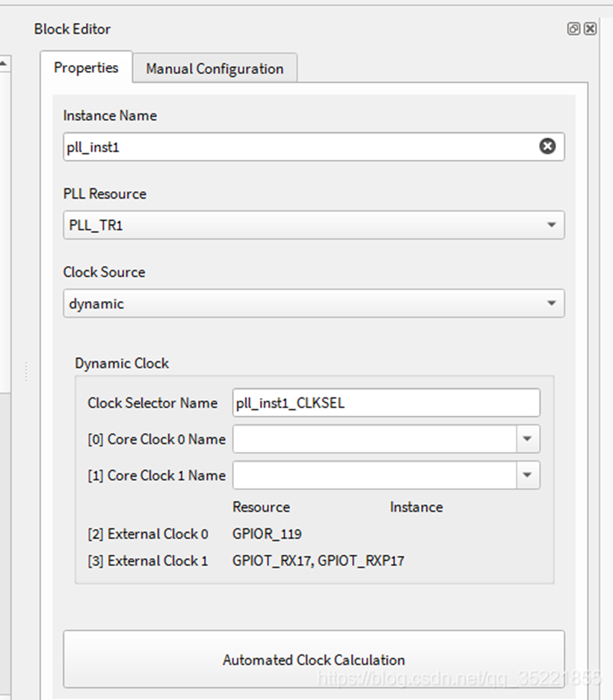Screen dimensions: 613x700
Task: Click the [3] External Clock 1 label
Action: (x=148, y=561)
